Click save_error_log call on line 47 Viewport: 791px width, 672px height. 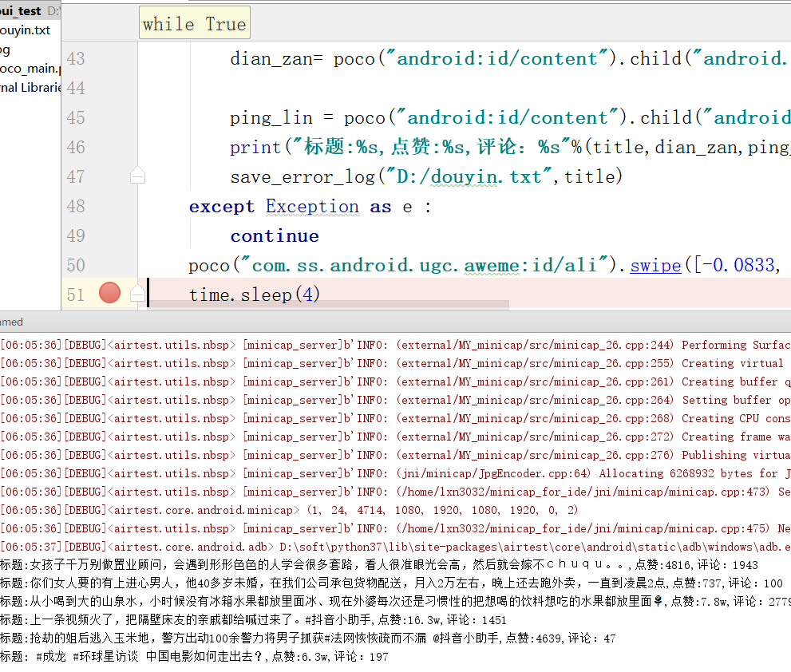point(303,176)
